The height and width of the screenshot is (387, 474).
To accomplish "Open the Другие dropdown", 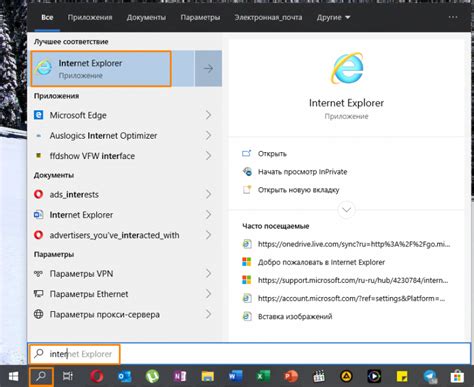I will click(333, 17).
